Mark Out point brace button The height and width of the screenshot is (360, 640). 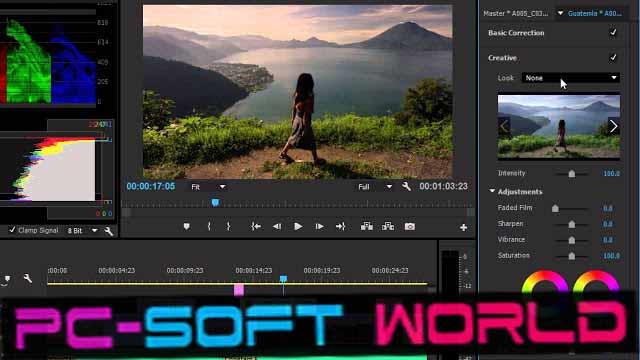click(228, 226)
